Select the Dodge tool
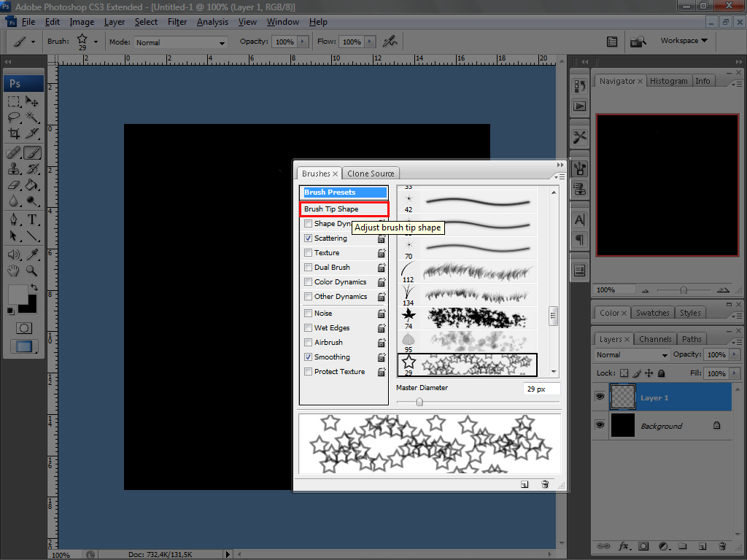This screenshot has width=747, height=560. [32, 201]
